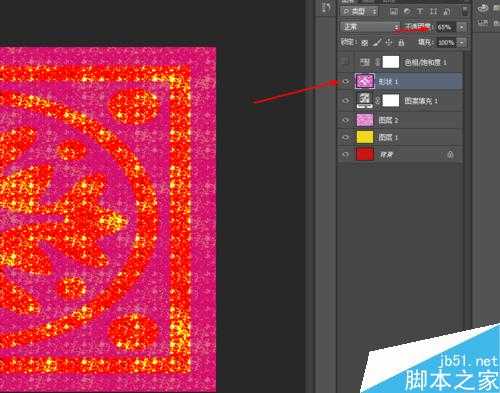The height and width of the screenshot is (393, 500).
Task: Toggle the layer filtering on/off switch
Action: [465, 11]
